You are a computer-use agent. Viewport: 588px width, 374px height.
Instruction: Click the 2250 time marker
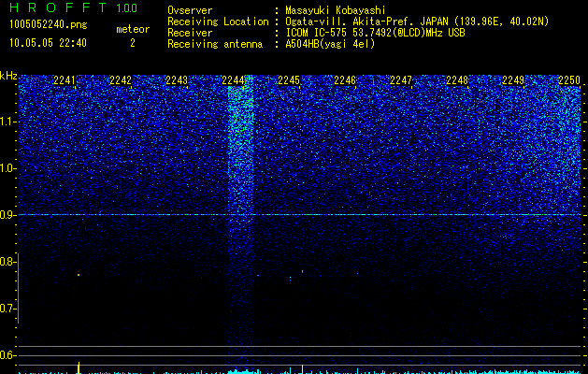pos(569,80)
